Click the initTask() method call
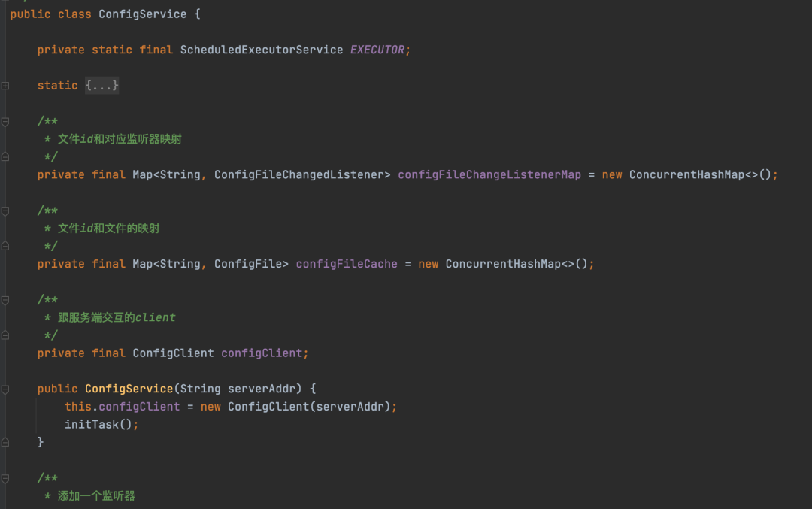Screen dimensions: 812x509 point(98,425)
